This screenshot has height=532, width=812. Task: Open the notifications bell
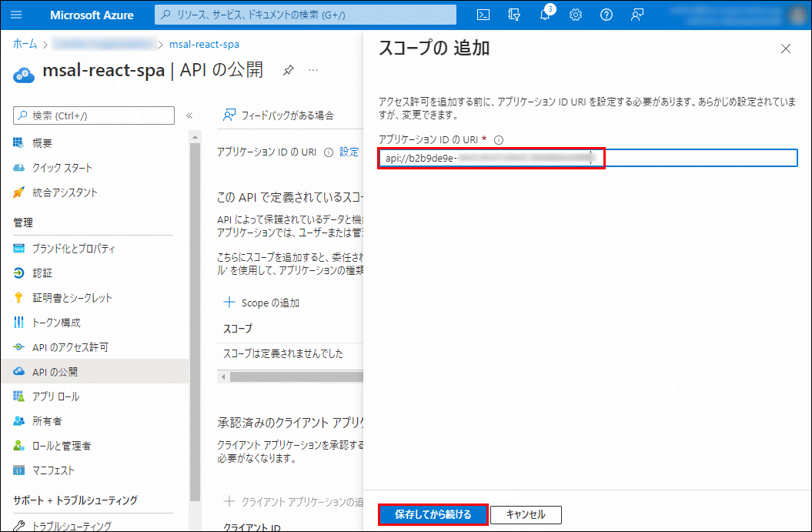point(545,15)
